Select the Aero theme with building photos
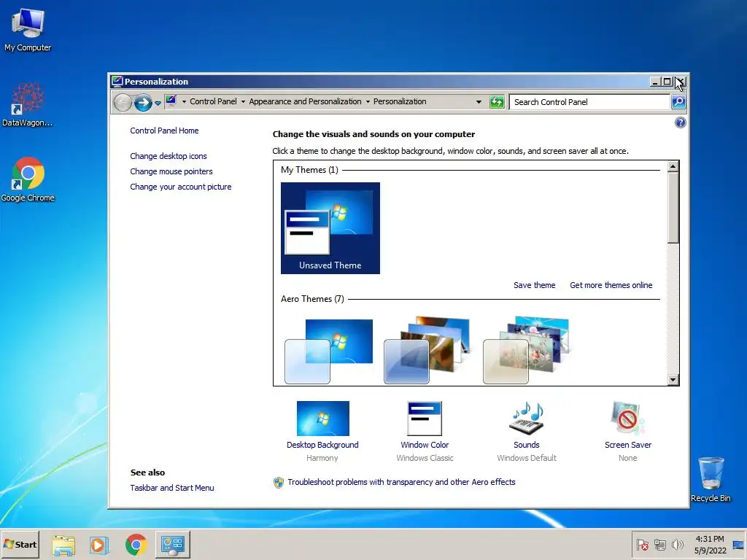Screen dimensions: 747x560 [x=427, y=350]
